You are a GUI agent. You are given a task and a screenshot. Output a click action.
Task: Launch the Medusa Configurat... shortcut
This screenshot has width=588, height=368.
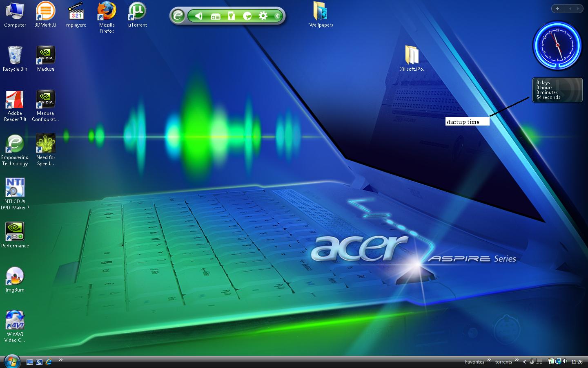coord(45,106)
